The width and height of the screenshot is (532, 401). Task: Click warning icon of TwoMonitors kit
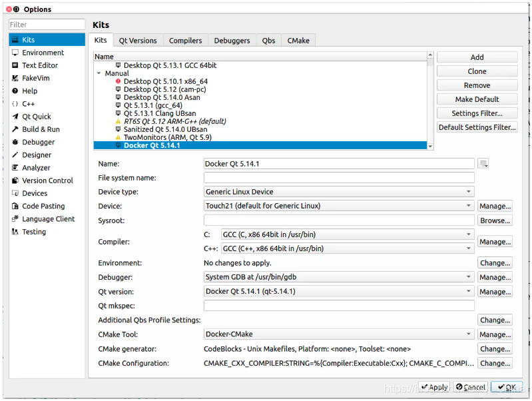(118, 137)
